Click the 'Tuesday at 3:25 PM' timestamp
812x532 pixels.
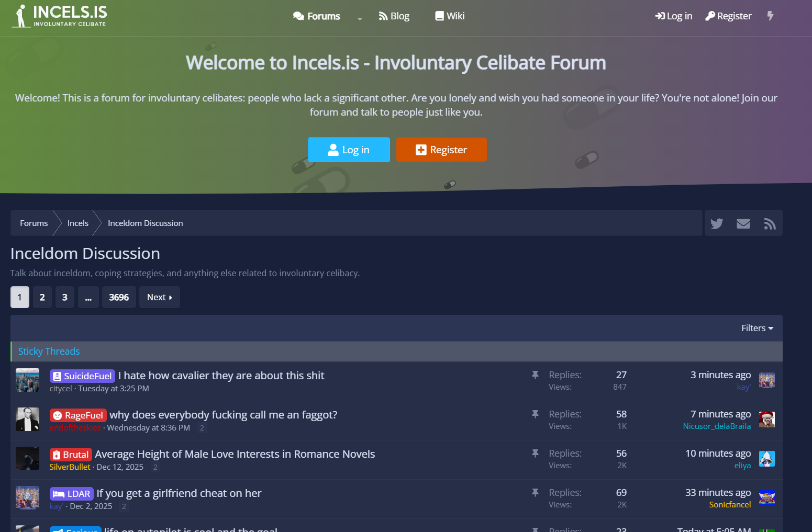(x=114, y=389)
